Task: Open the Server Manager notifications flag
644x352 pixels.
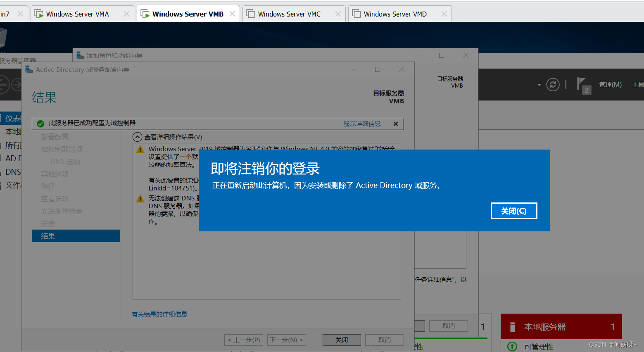Action: pyautogui.click(x=583, y=86)
